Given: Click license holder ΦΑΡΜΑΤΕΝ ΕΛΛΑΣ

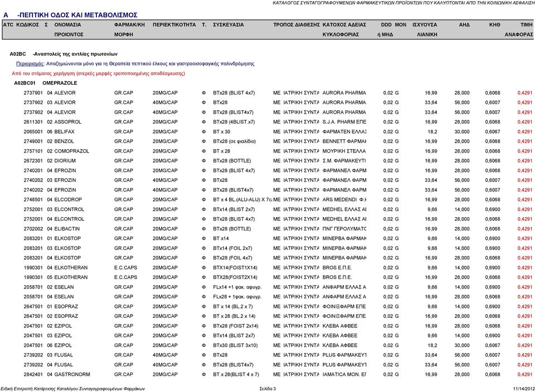Looking at the screenshot, I should click(x=344, y=131).
